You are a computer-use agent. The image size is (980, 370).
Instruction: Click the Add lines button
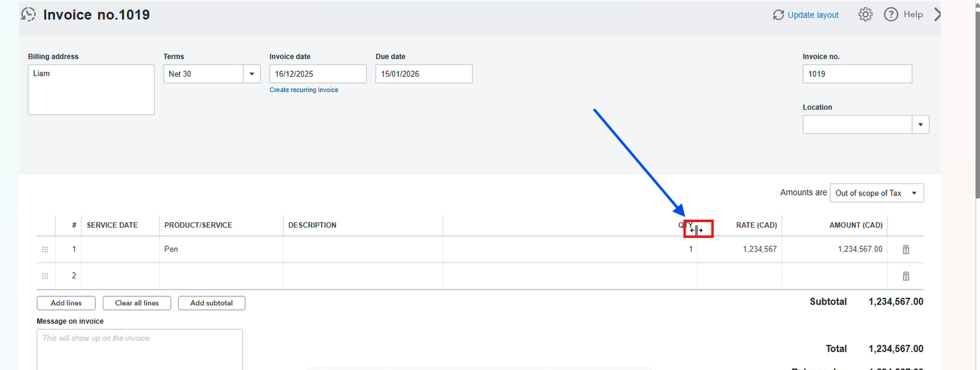pyautogui.click(x=66, y=303)
